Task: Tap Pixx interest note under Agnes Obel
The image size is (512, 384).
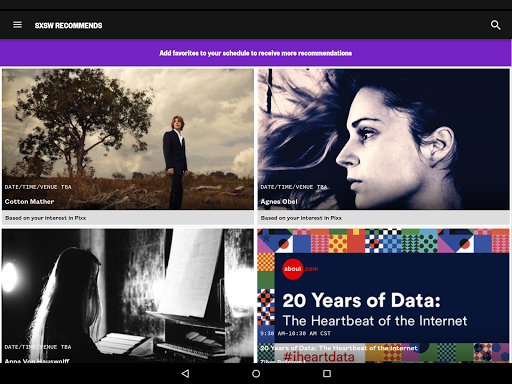Action: pyautogui.click(x=301, y=218)
